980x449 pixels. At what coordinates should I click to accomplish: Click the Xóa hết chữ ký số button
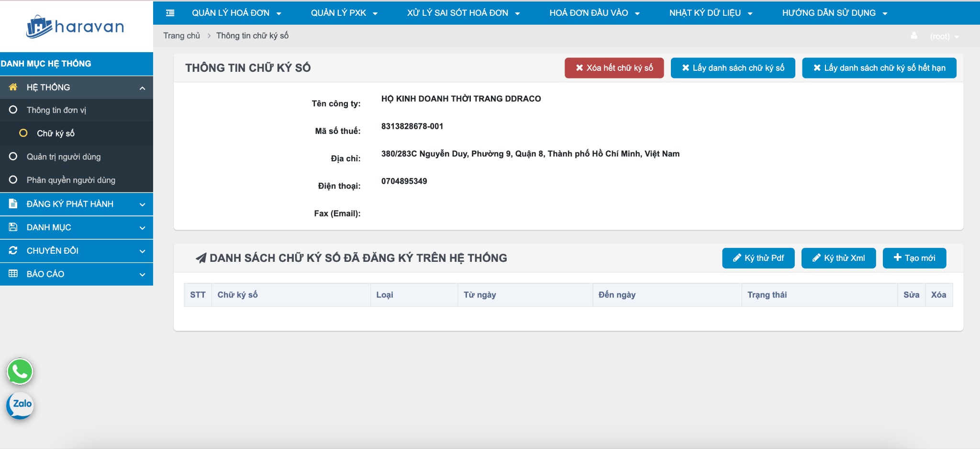[614, 68]
